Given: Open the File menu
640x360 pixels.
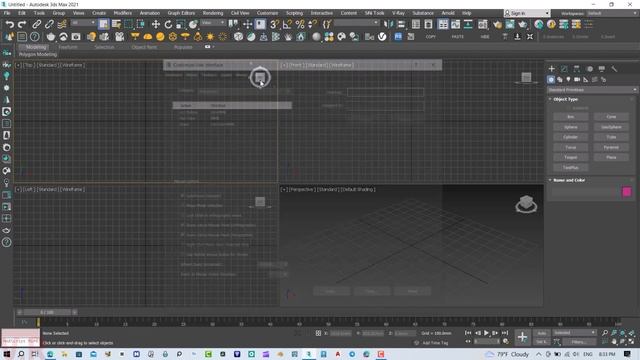Looking at the screenshot, I should pos(7,13).
